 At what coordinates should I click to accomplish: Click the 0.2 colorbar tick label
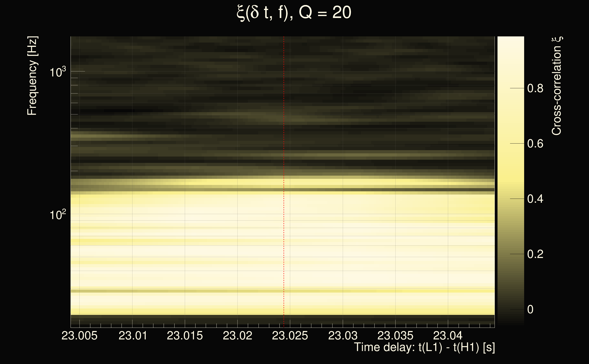click(535, 254)
